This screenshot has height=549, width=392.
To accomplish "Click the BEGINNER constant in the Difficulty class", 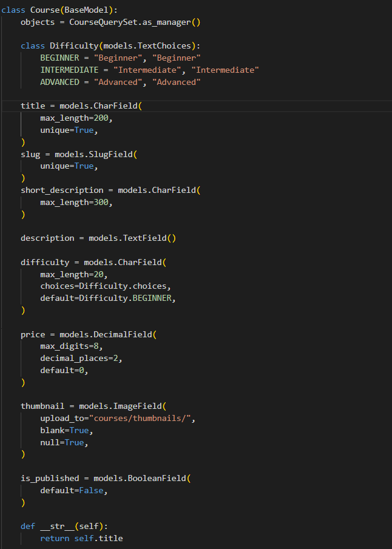I will point(59,58).
